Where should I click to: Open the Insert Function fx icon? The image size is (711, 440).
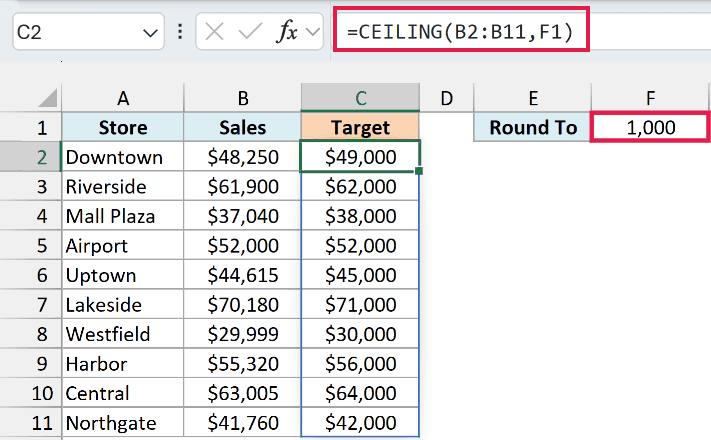point(287,32)
